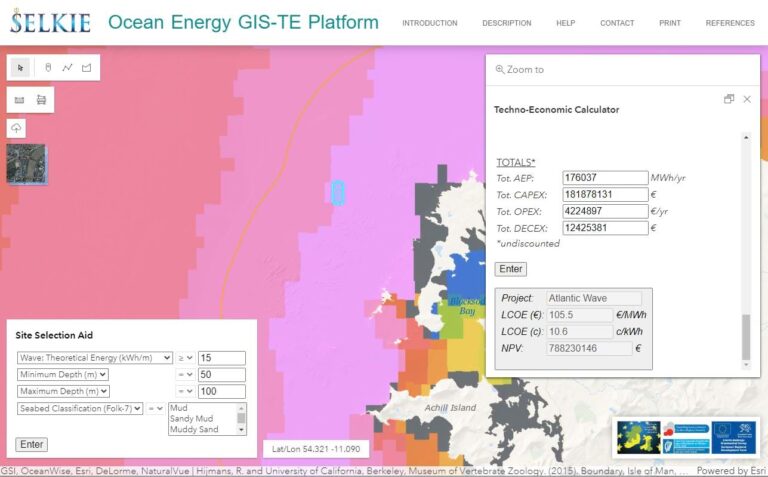The width and height of the screenshot is (768, 477).
Task: Click the Lat/Lon coordinate readout
Action: (316, 449)
